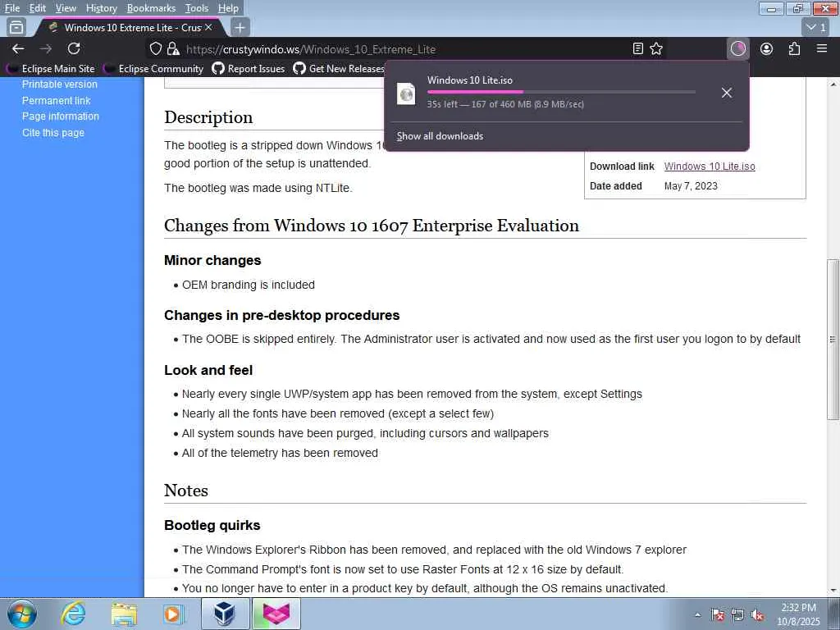
Task: Open the list all tabs dropdown
Action: click(816, 27)
